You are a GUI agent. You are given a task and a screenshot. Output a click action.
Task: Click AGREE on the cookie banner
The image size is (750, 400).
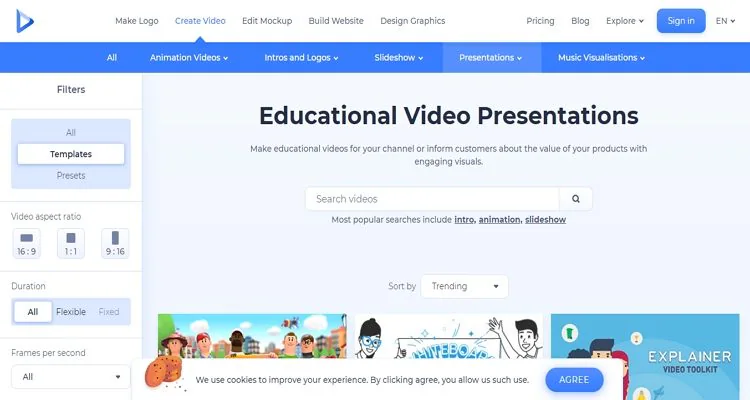click(x=574, y=379)
